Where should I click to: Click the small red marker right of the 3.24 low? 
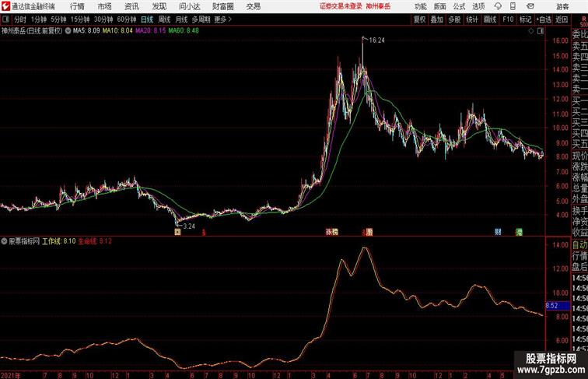(204, 233)
